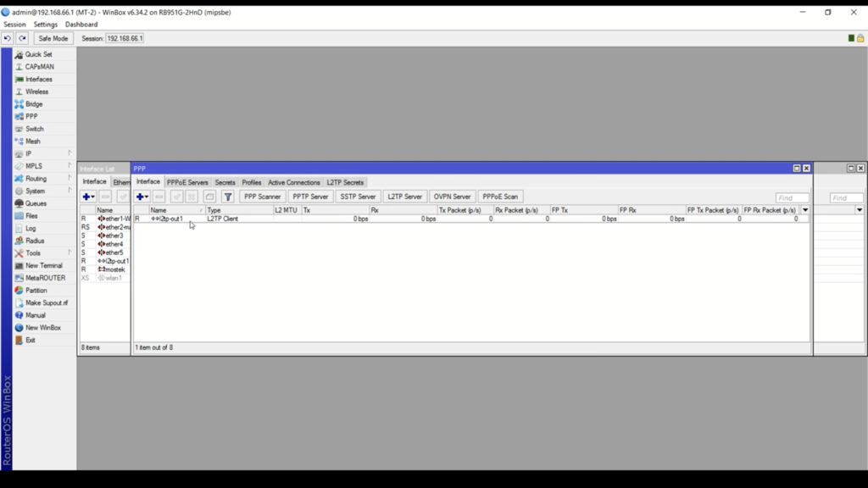This screenshot has height=488, width=868.
Task: Click the L2TP Server button
Action: pyautogui.click(x=405, y=197)
